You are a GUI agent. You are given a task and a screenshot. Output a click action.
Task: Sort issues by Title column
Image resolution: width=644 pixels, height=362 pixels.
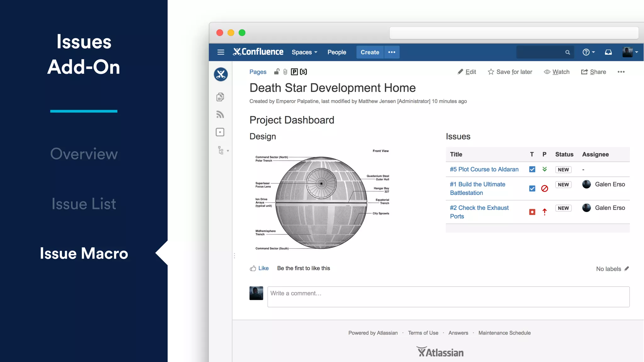pyautogui.click(x=456, y=154)
